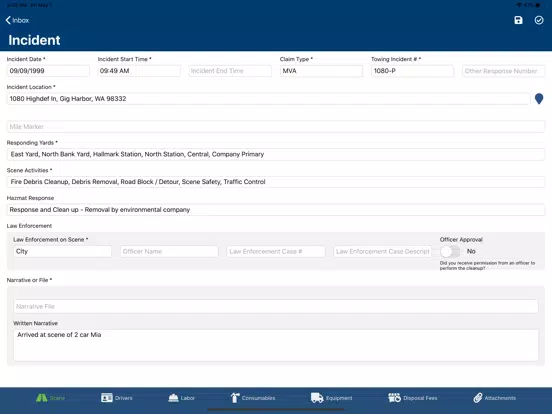
Task: Open the Drivers tab icon
Action: [107, 398]
